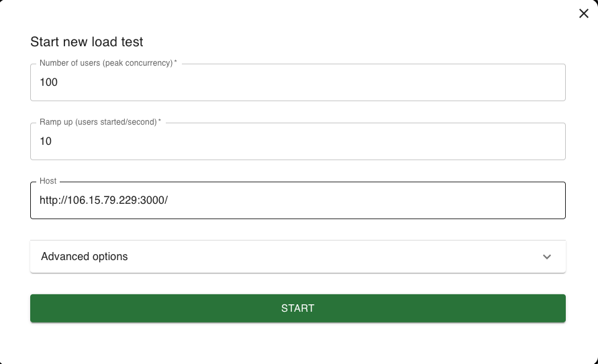Click the 'Advanced options' text label
598x364 pixels.
(x=85, y=257)
